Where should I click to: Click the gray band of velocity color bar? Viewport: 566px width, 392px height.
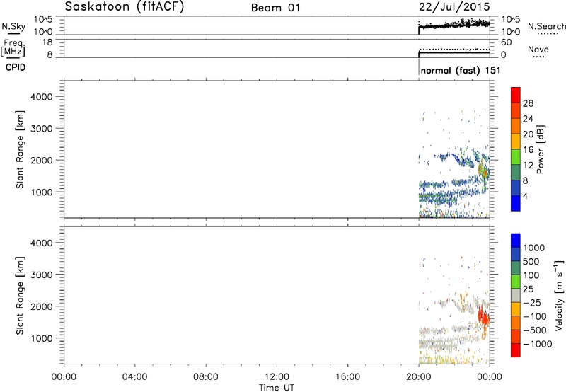516,296
